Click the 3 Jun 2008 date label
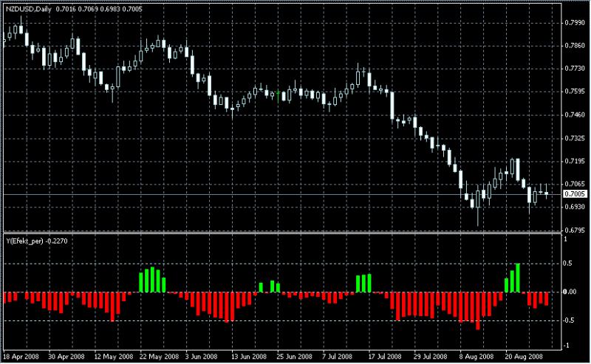The width and height of the screenshot is (591, 364). click(x=201, y=357)
